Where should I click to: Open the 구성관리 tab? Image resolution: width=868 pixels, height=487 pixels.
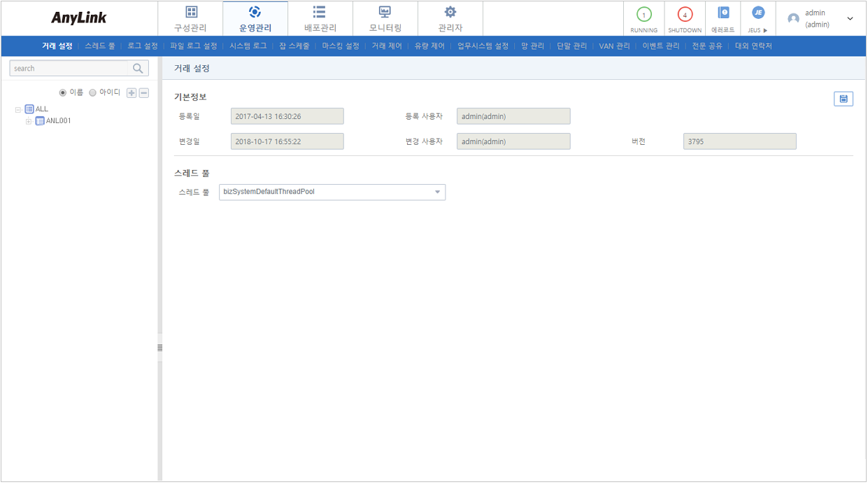[190, 18]
